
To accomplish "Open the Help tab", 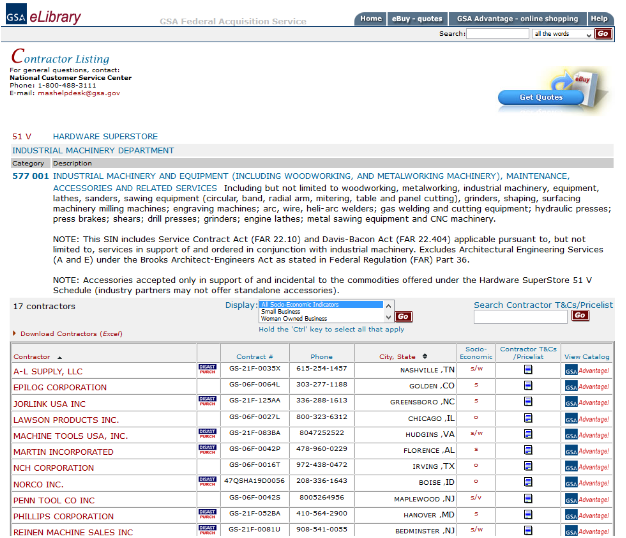I will [x=599, y=19].
